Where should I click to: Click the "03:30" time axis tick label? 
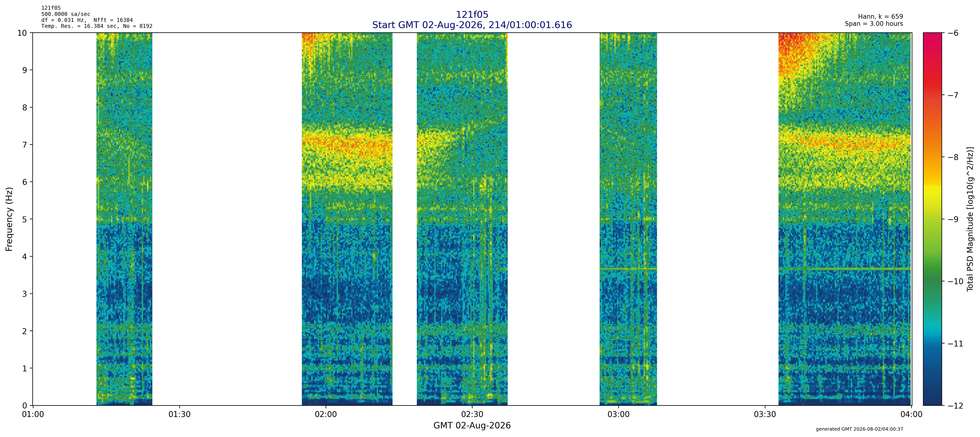coord(765,414)
